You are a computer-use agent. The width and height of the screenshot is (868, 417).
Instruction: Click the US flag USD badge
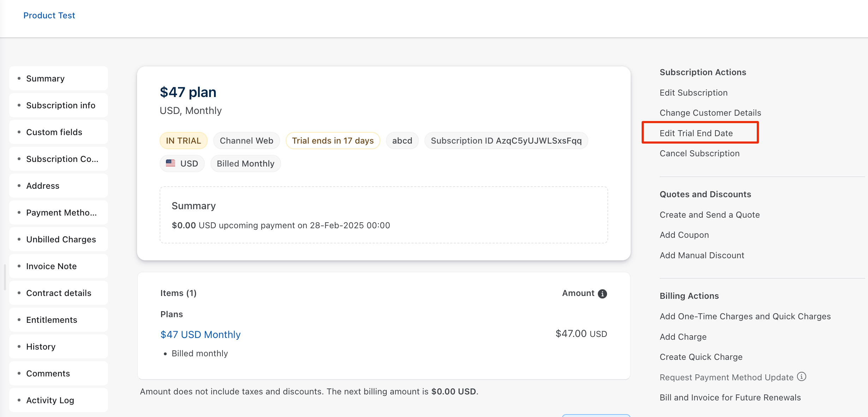click(x=182, y=163)
